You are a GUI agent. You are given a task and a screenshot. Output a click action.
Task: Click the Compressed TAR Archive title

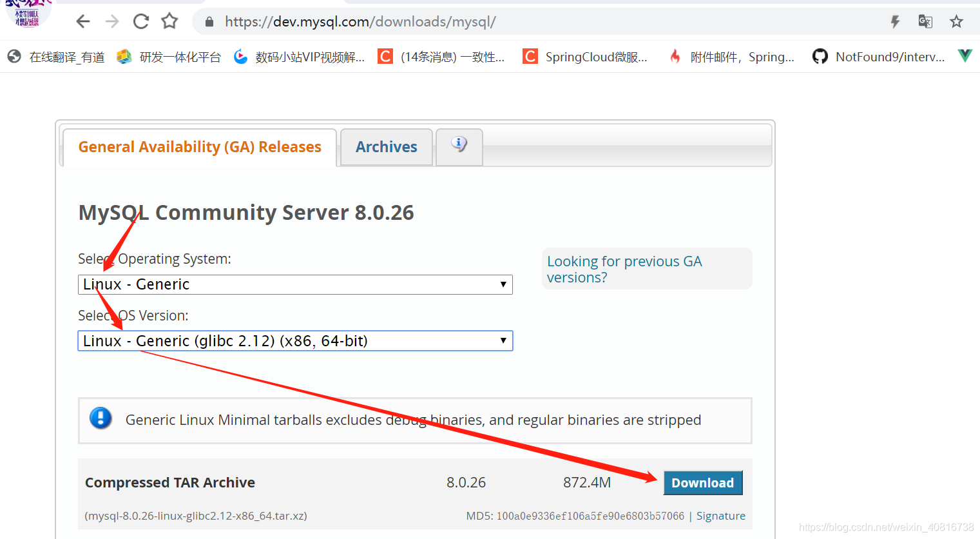click(170, 482)
